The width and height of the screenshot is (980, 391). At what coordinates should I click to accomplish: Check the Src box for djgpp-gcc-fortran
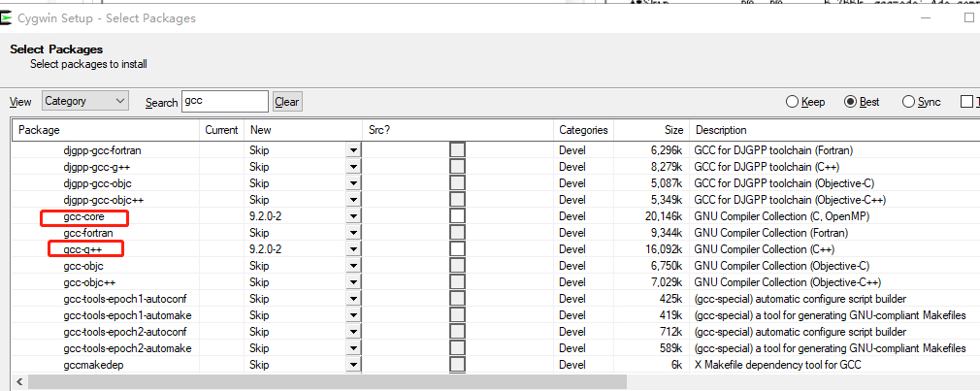click(457, 149)
